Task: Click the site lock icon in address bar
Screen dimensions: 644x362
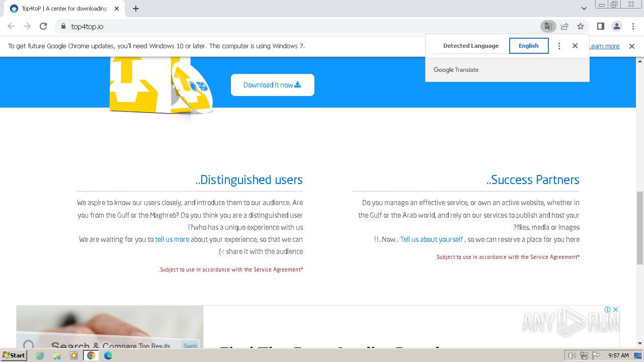Action: (63, 26)
